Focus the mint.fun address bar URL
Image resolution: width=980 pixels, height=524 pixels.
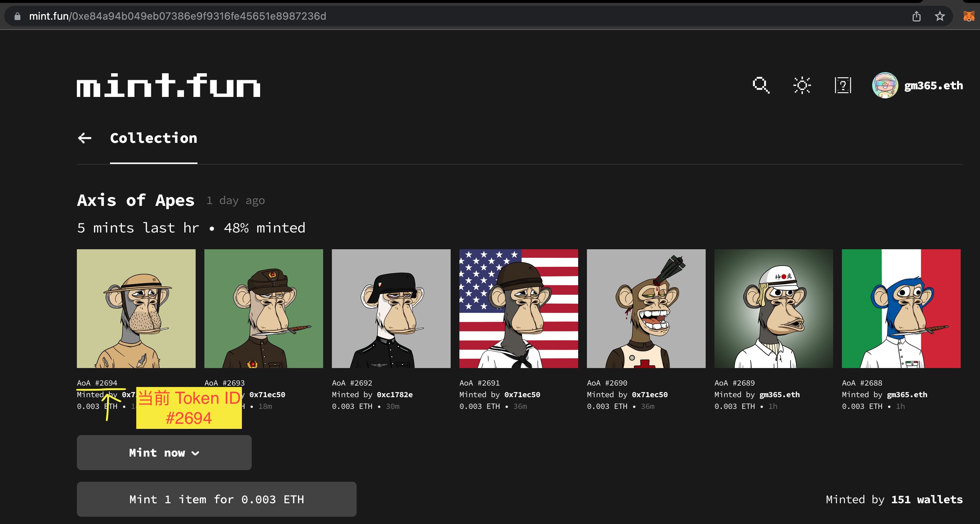(178, 16)
